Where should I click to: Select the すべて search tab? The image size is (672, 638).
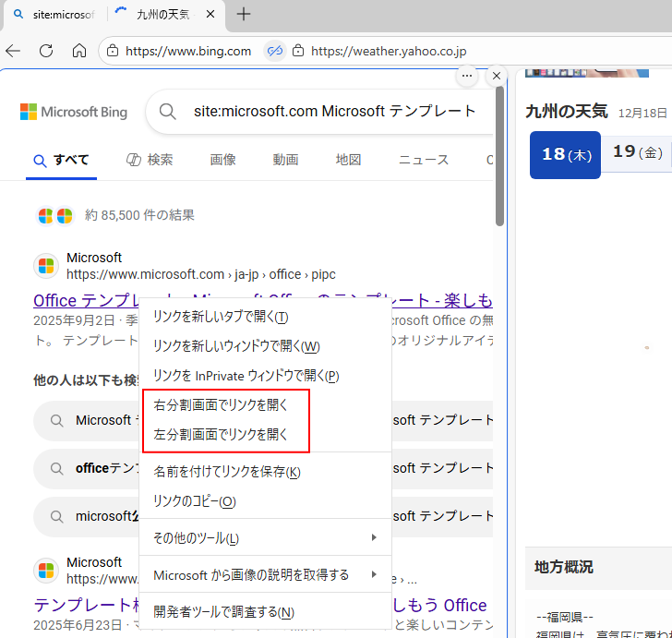(61, 161)
